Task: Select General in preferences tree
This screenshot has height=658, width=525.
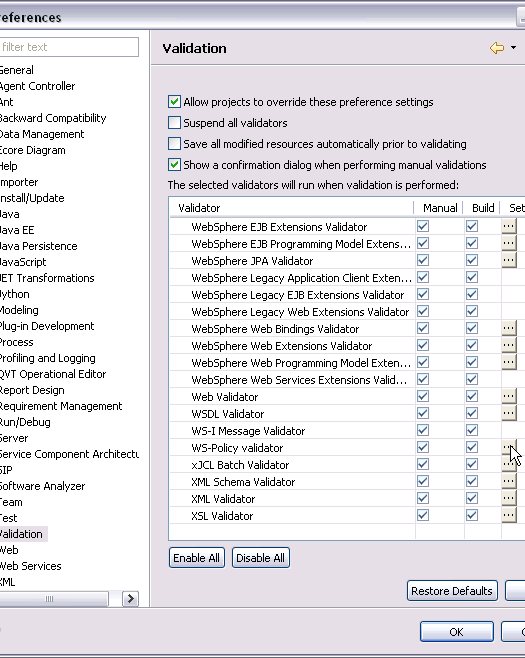Action: (x=16, y=70)
